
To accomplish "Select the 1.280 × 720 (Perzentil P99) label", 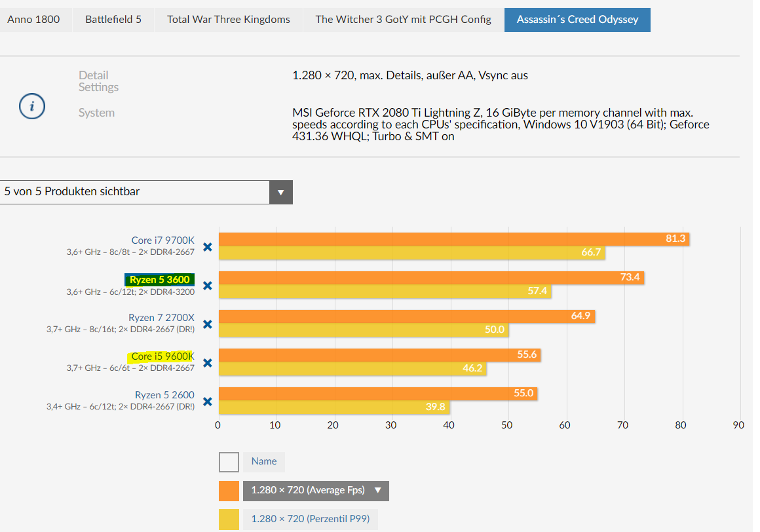I will pos(310,519).
